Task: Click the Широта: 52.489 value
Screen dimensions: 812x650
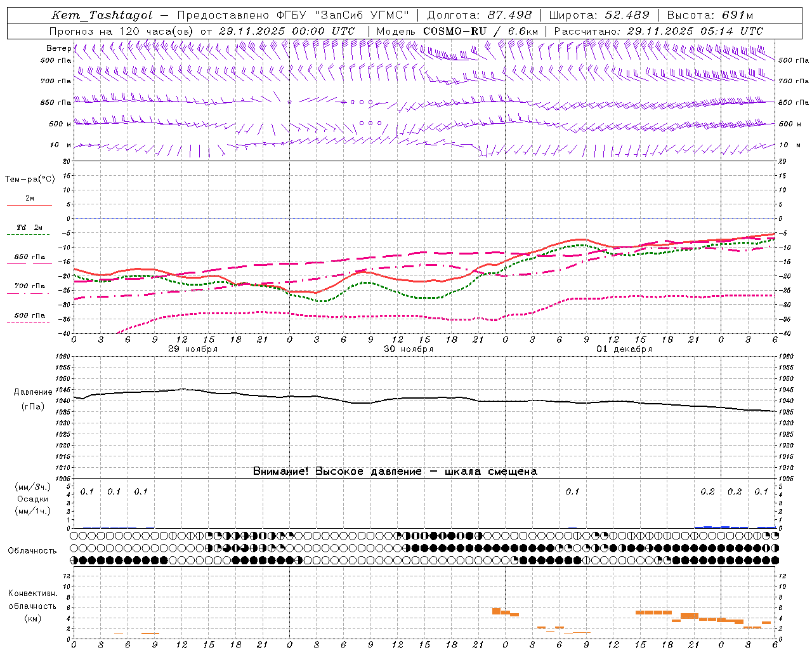Action: (599, 15)
